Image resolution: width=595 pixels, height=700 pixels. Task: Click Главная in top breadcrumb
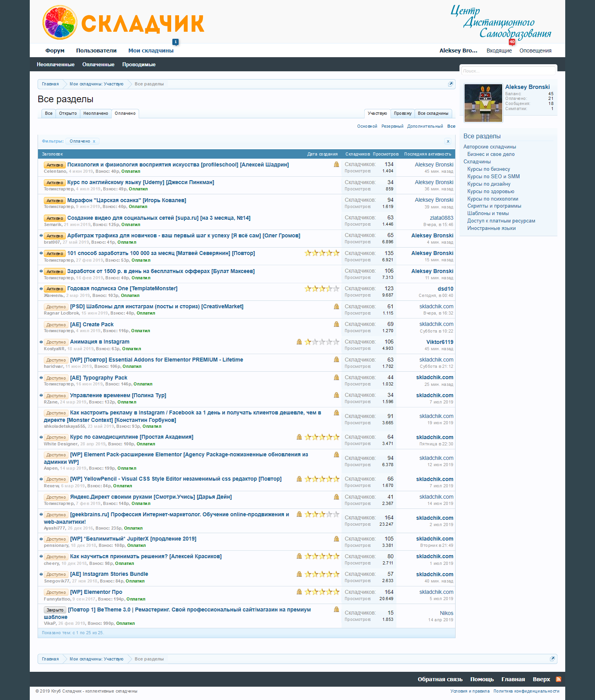coord(50,84)
